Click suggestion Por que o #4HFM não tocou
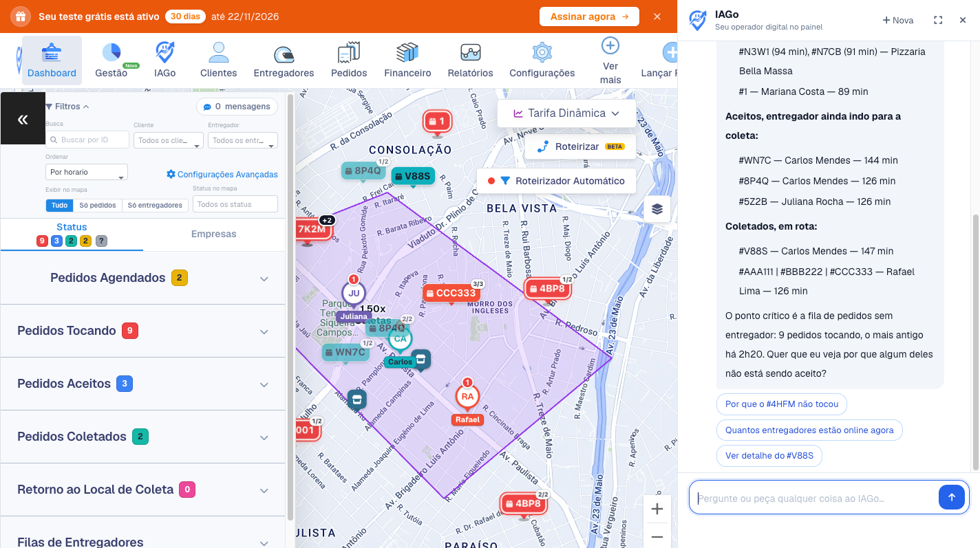 coord(782,404)
